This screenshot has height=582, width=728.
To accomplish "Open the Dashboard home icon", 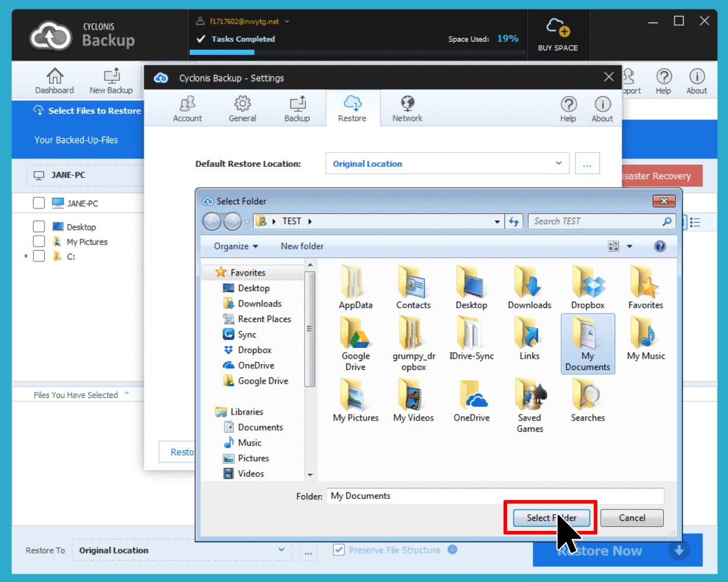I will pyautogui.click(x=55, y=76).
